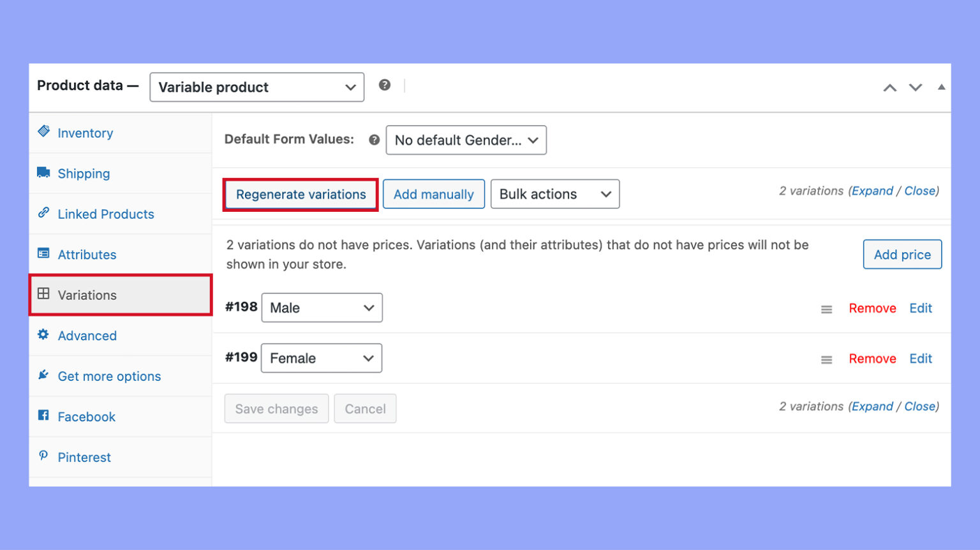
Task: Change variation #198 gender dropdown
Action: [322, 308]
